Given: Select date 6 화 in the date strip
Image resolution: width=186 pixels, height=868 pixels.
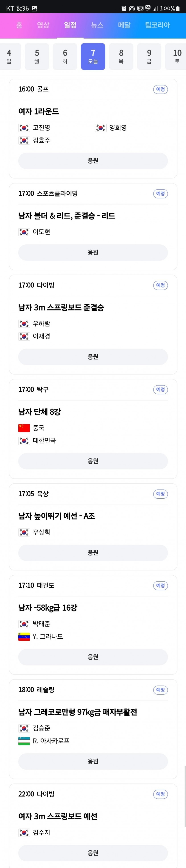Looking at the screenshot, I should pos(65,56).
